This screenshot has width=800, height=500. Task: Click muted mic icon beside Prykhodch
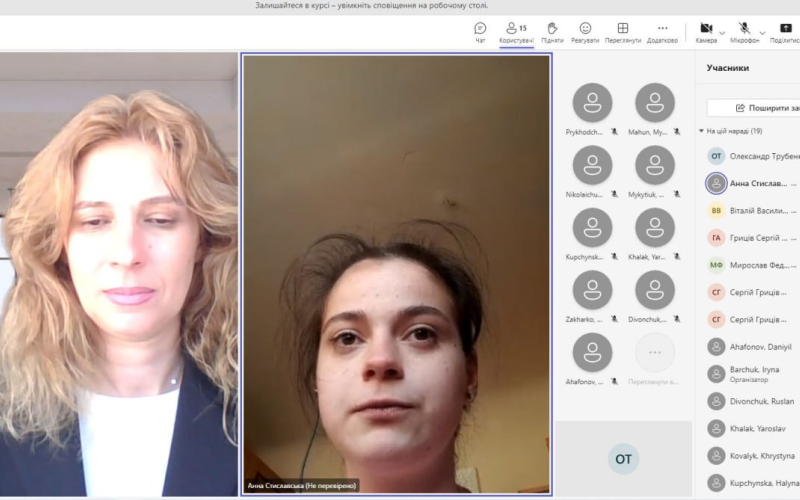pos(614,132)
